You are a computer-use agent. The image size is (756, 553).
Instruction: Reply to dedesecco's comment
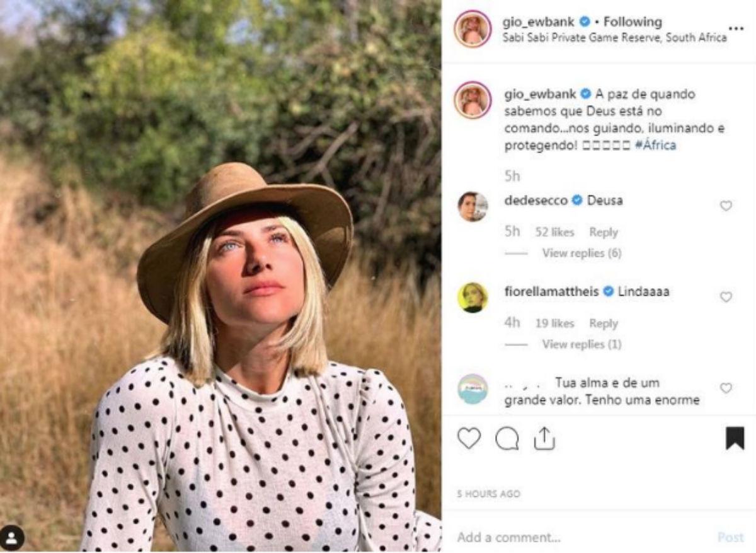[603, 232]
